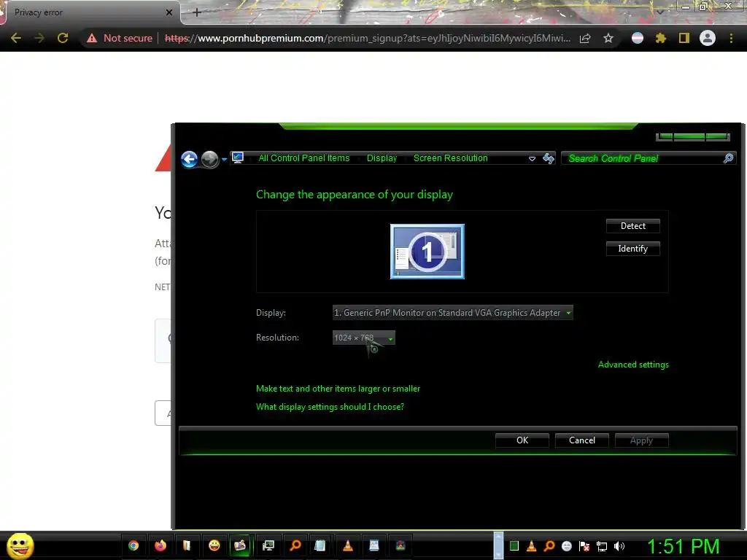Close the Privacy error tab

point(169,12)
